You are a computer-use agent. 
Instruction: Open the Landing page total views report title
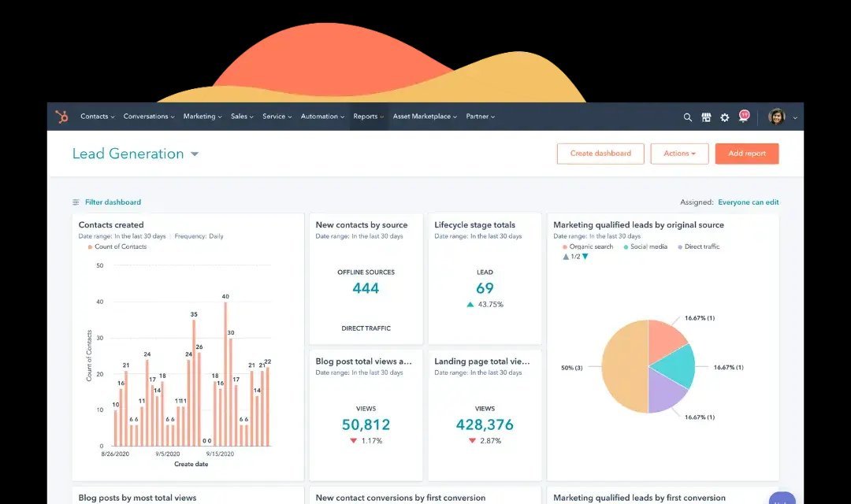pos(482,361)
